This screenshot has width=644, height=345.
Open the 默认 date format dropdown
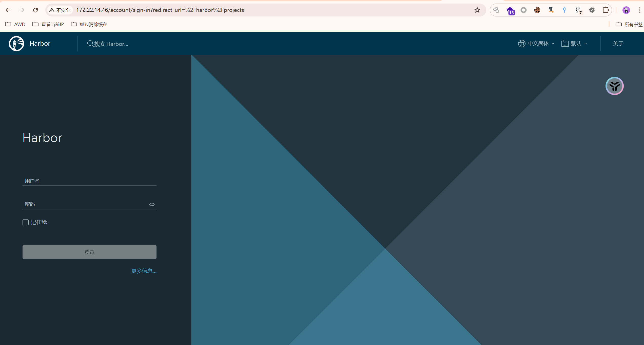pyautogui.click(x=574, y=44)
